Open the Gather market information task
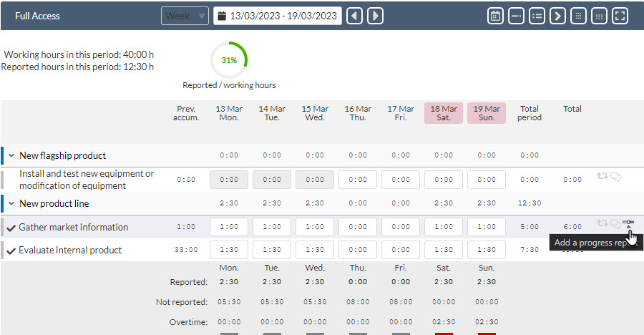 click(73, 228)
